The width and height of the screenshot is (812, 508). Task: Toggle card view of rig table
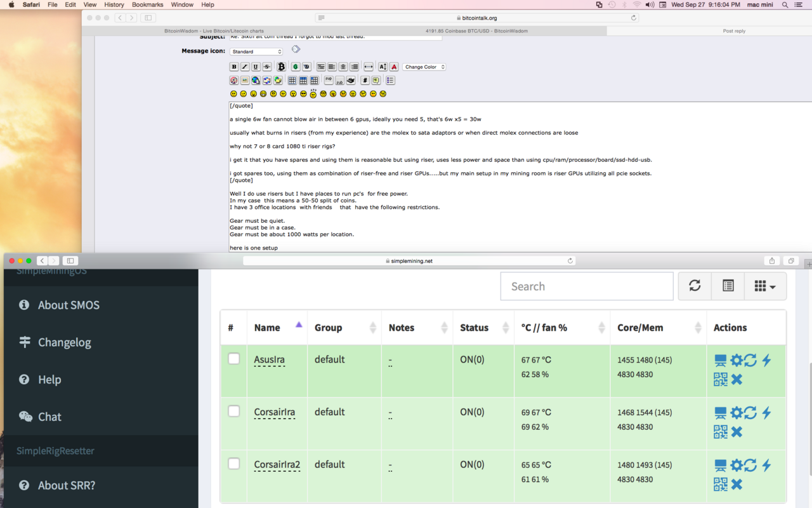click(x=728, y=286)
